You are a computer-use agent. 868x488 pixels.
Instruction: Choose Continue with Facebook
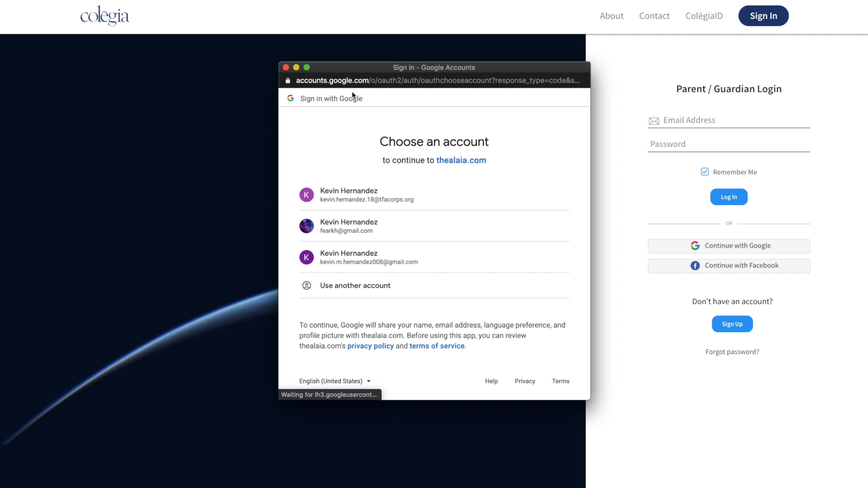click(729, 266)
